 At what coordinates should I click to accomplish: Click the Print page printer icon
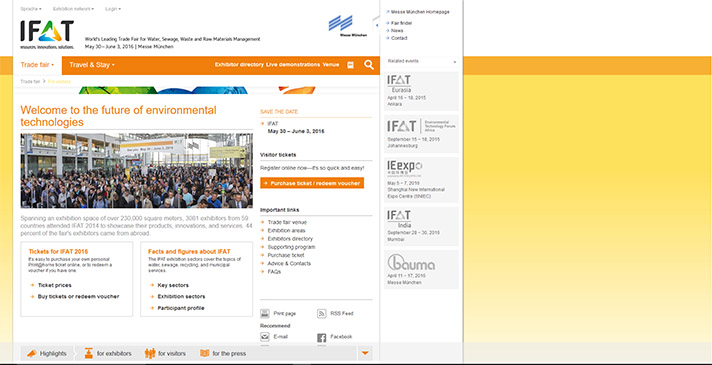[x=265, y=313]
